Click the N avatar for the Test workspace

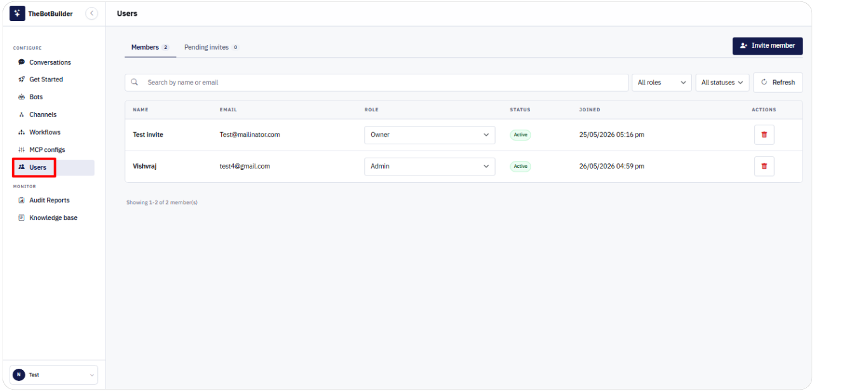tap(19, 374)
